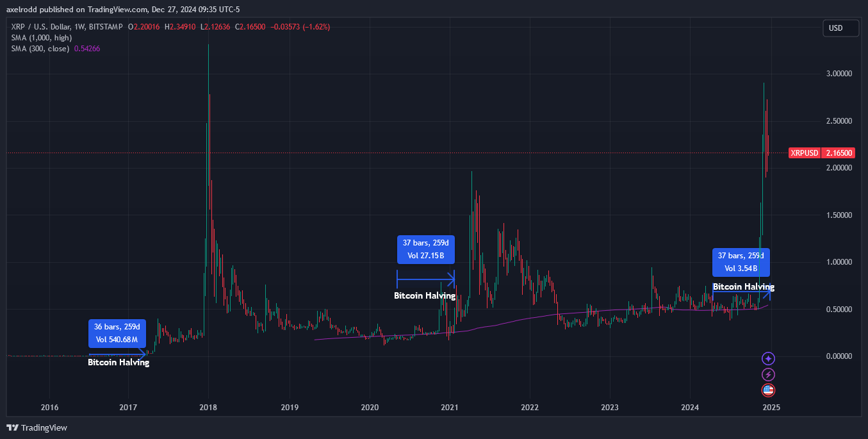Click the 2017 time axis label
Image resolution: width=868 pixels, height=439 pixels.
coord(129,407)
